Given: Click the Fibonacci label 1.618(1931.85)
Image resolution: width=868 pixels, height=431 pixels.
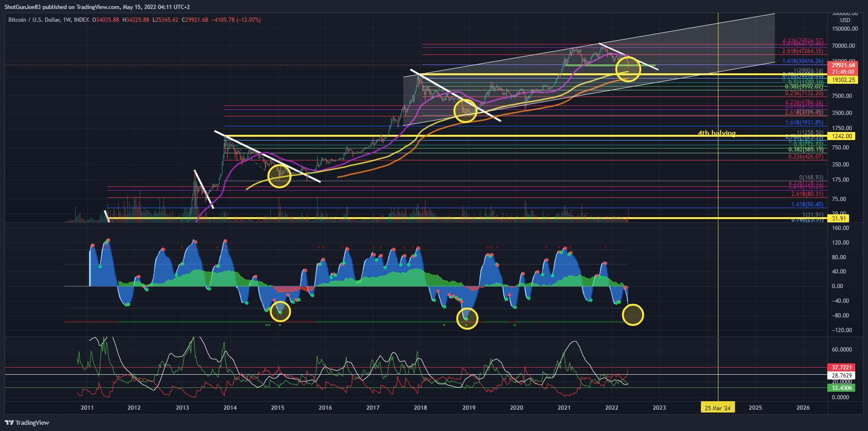Looking at the screenshot, I should 804,123.
